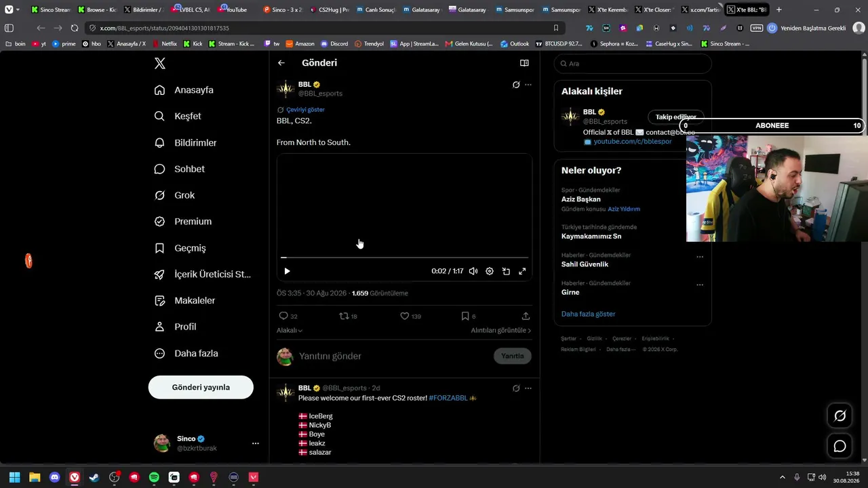Open a new browser tab
Viewport: 868px width, 488px height.
tap(779, 9)
